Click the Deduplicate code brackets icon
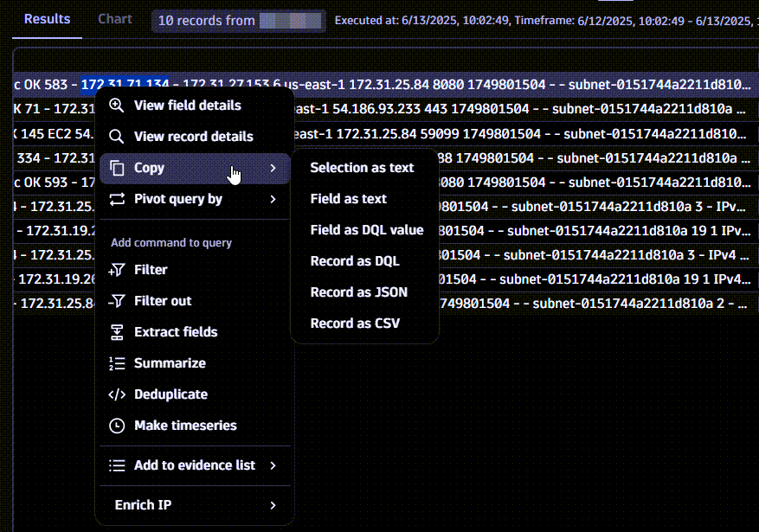The height and width of the screenshot is (532, 759). point(117,394)
